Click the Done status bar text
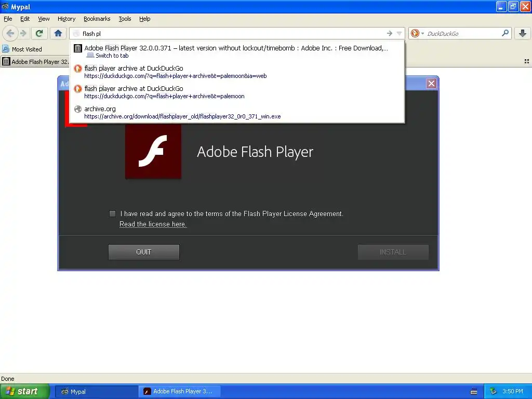Image resolution: width=532 pixels, height=399 pixels. coord(7,379)
